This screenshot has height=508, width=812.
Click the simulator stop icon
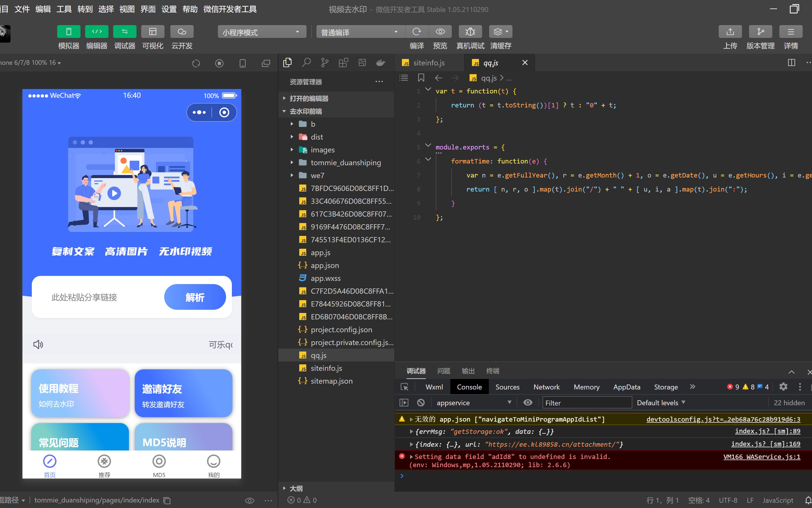(219, 63)
